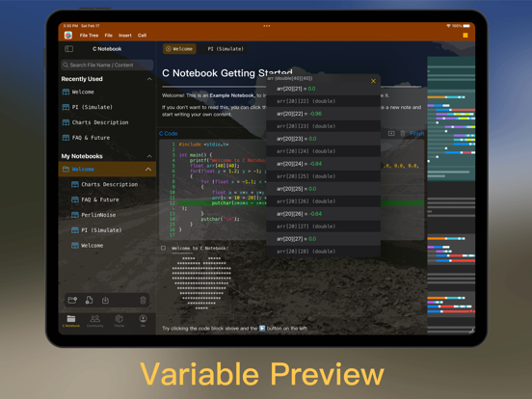This screenshot has height=399, width=532.
Task: Click the C Notebook app logo
Action: point(68,35)
